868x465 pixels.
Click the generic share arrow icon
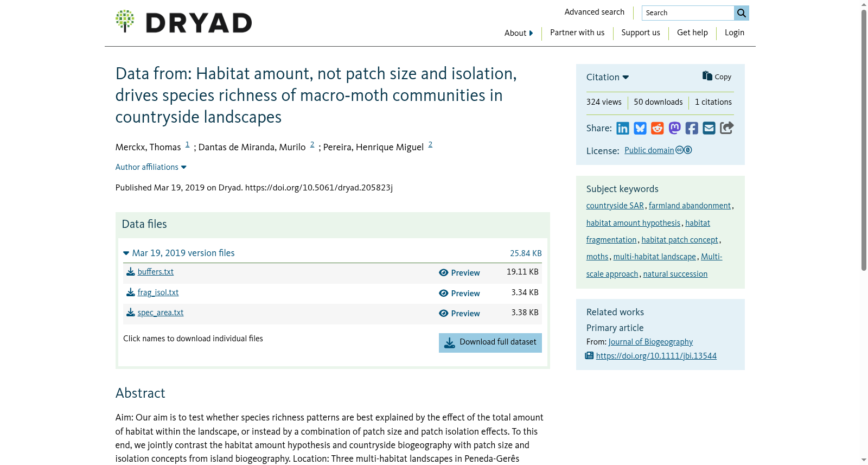coord(727,128)
